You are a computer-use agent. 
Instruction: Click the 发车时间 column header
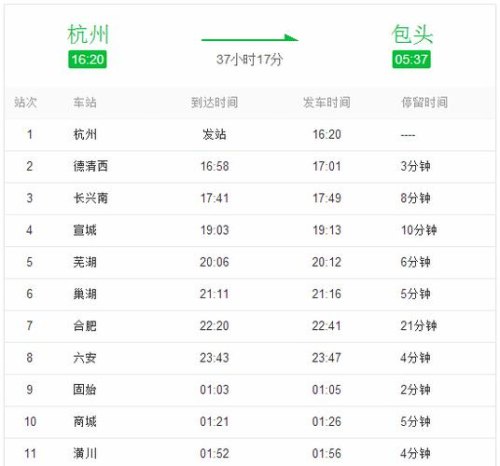tap(327, 102)
